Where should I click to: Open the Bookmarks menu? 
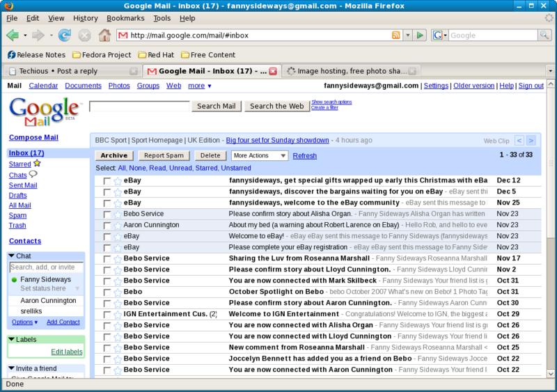tap(125, 18)
